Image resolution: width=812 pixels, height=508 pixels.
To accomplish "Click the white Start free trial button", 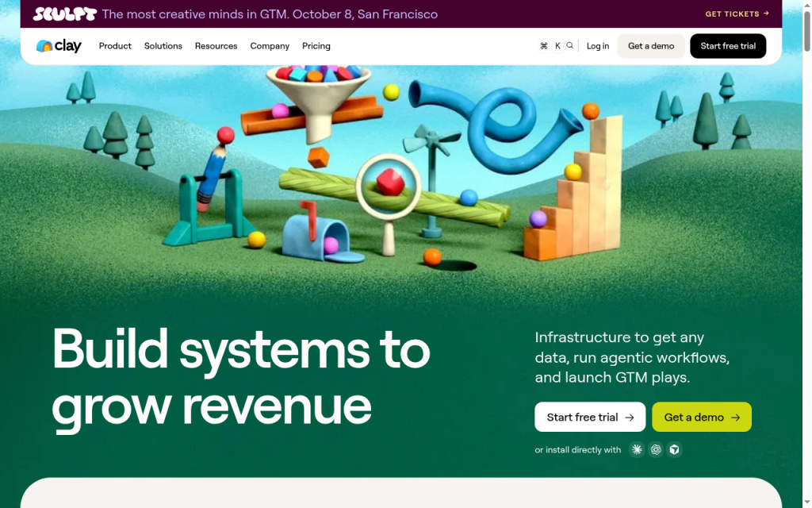I will (590, 417).
